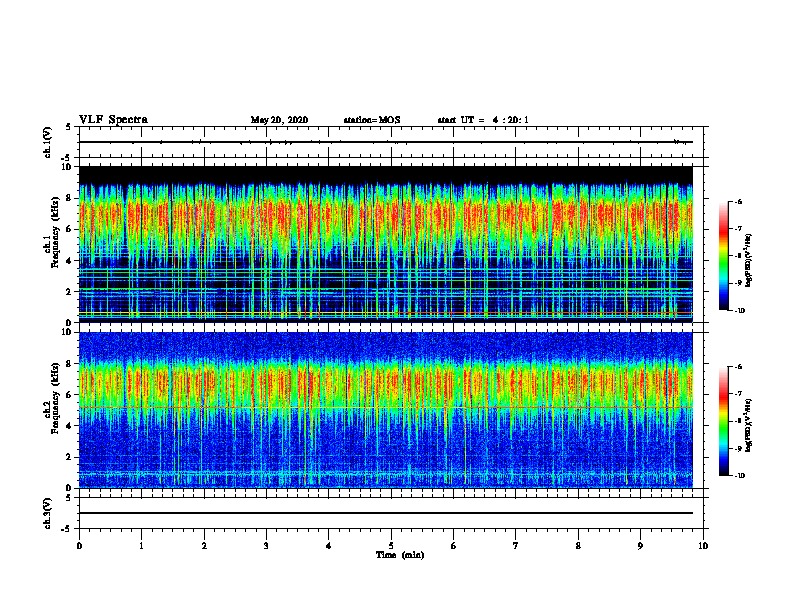The image size is (792, 612).
Task: Click time axis tick label "3"
Action: coord(266,546)
